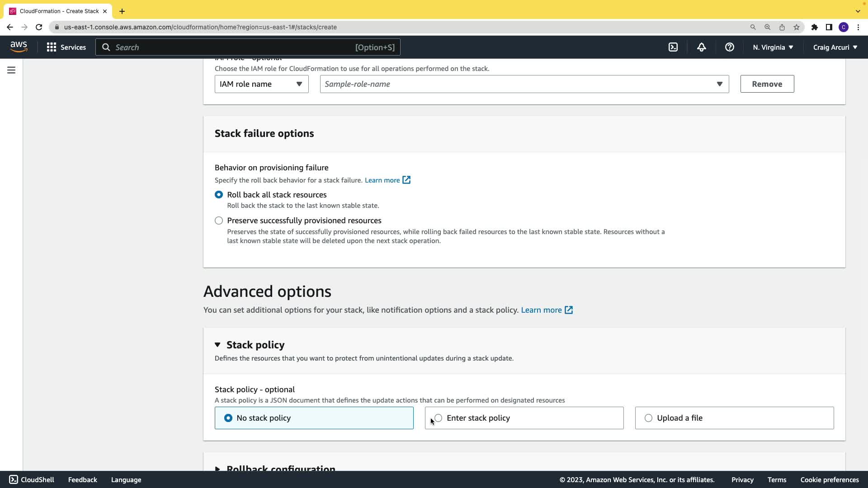Open the N. Virginia region menu
The image size is (868, 488).
point(773,47)
